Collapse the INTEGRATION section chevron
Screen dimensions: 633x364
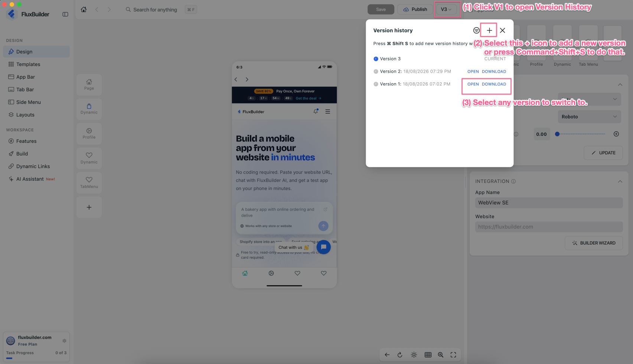point(620,181)
